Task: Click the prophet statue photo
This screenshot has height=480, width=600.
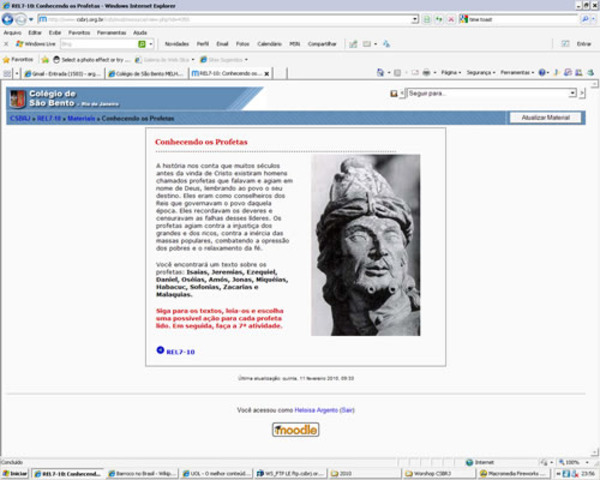Action: (365, 245)
